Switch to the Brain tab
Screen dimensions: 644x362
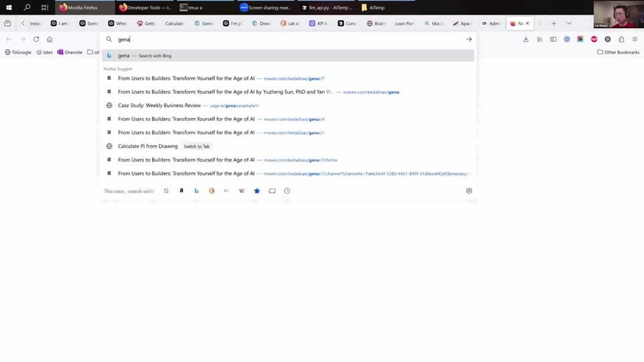point(376,23)
